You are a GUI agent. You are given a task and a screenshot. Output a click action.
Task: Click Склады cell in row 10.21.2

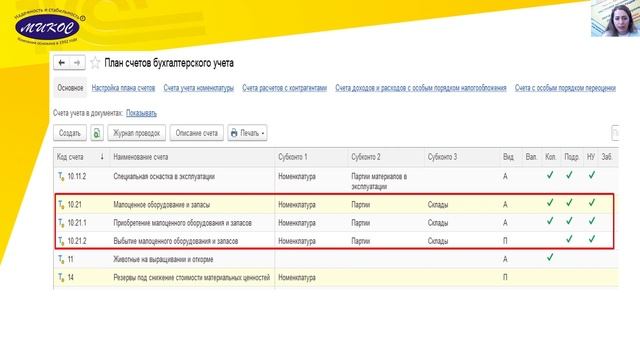(438, 241)
